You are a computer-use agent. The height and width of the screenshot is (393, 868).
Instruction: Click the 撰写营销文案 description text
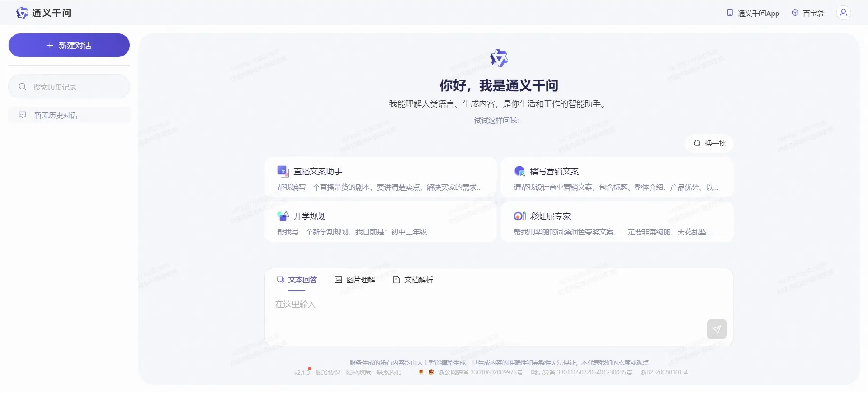pyautogui.click(x=616, y=187)
